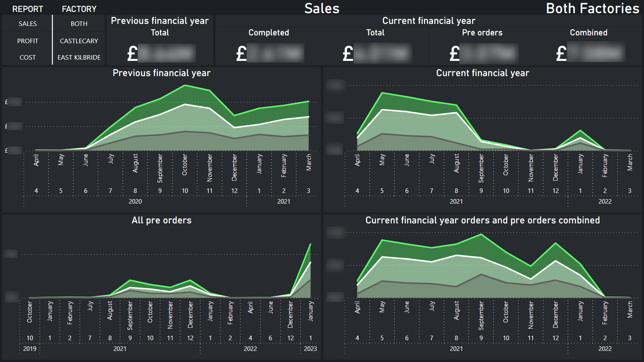
Task: Select the Completed card label
Action: click(x=269, y=32)
